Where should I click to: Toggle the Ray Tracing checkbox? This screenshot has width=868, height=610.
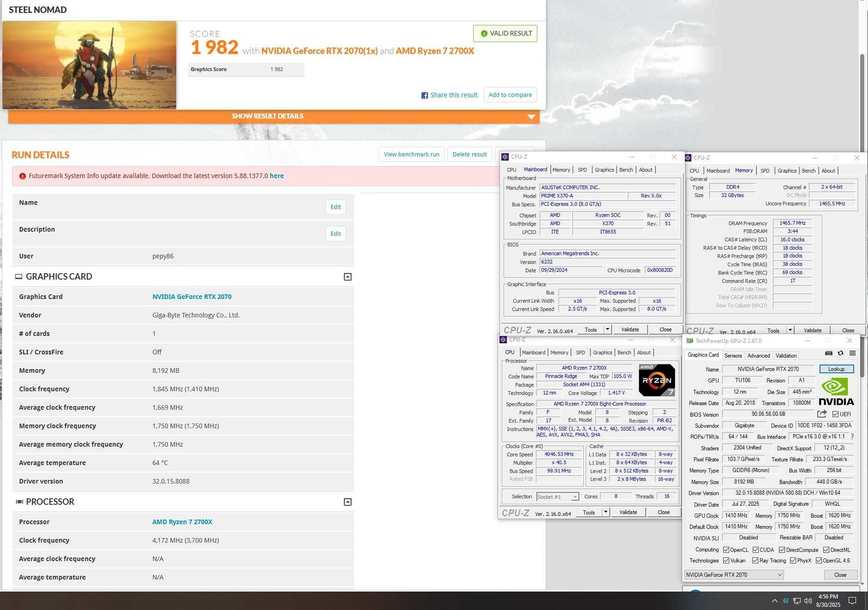755,561
